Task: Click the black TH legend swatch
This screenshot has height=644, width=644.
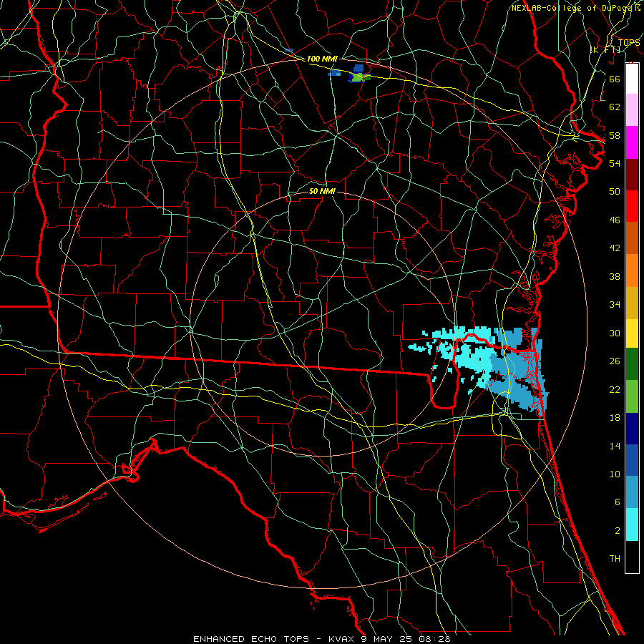Action: click(x=632, y=557)
